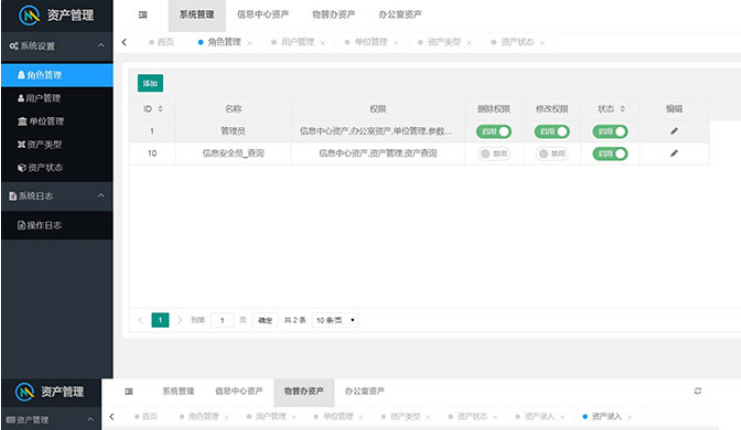The image size is (741, 430).
Task: Edit the 管理员 role with pencil icon
Action: [x=674, y=131]
